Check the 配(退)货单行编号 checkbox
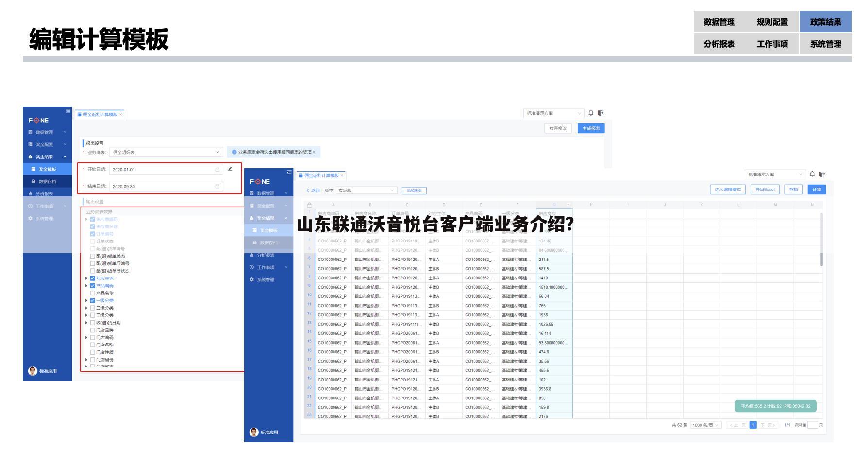 tap(93, 263)
